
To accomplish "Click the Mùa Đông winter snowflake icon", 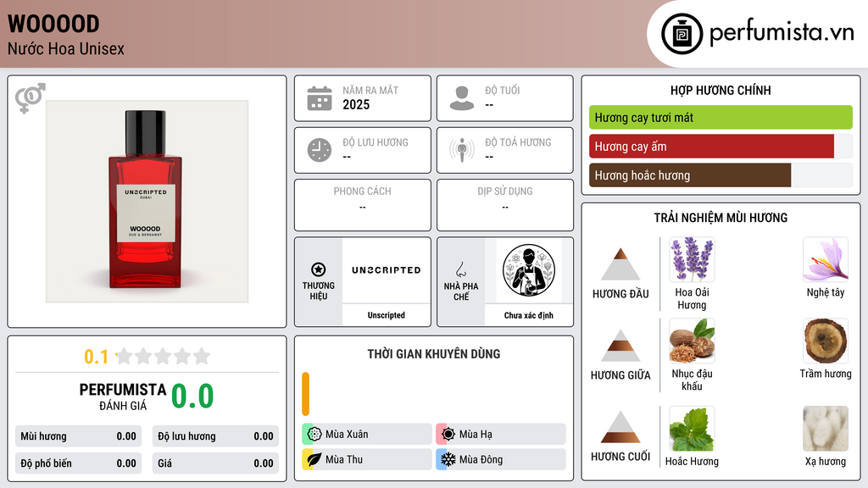I will click(x=448, y=459).
